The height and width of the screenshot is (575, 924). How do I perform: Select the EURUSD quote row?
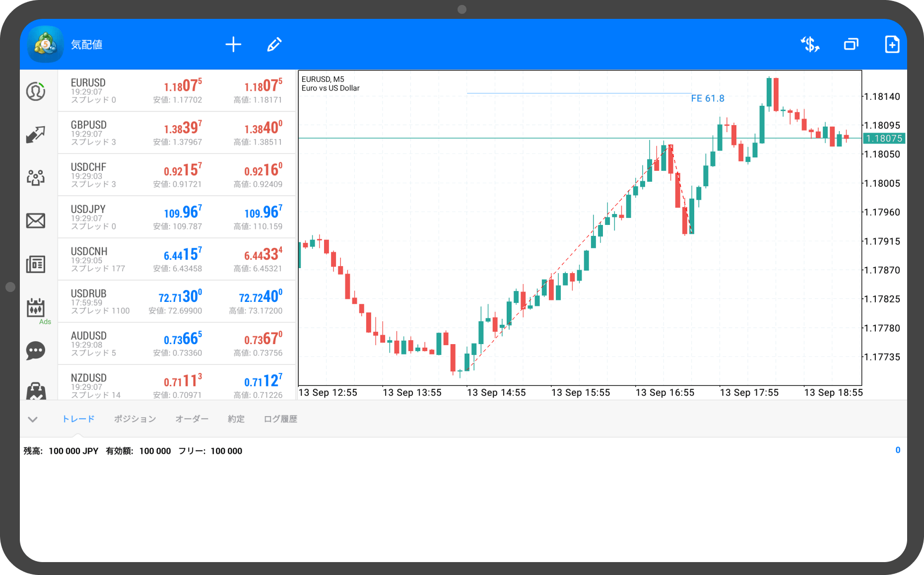pyautogui.click(x=177, y=90)
